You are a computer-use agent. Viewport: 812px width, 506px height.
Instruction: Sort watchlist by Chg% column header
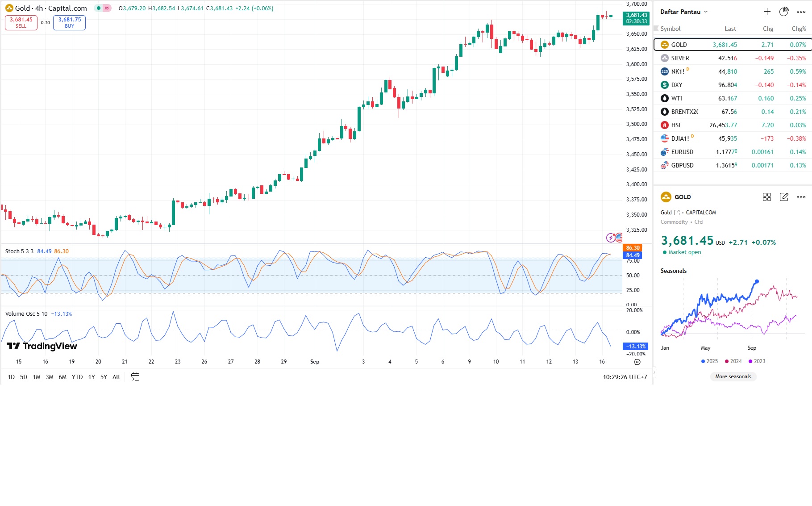coord(798,29)
